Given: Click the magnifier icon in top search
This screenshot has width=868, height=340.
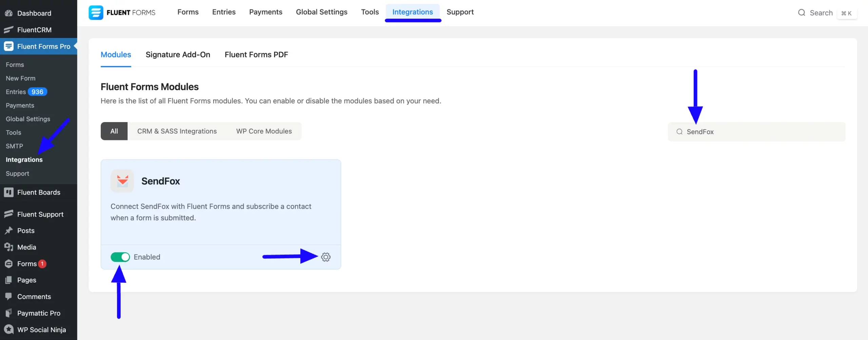Looking at the screenshot, I should click(802, 13).
